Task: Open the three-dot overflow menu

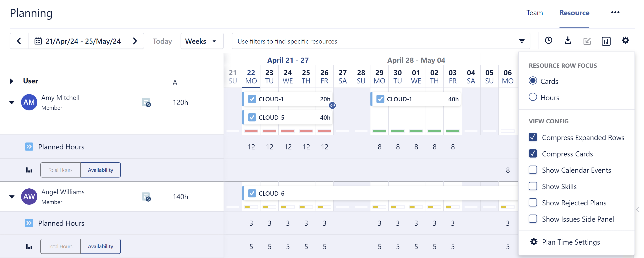Action: [615, 12]
